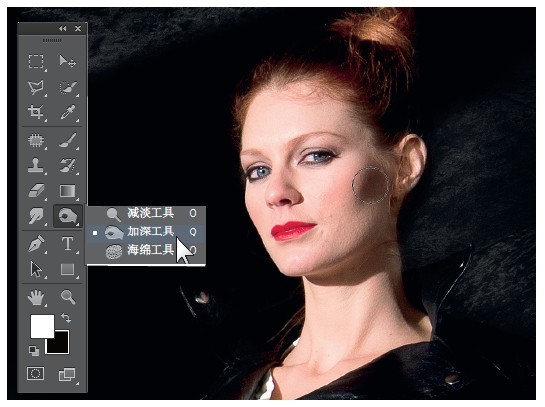Swap foreground and background colors
The height and width of the screenshot is (407, 545).
(66, 317)
